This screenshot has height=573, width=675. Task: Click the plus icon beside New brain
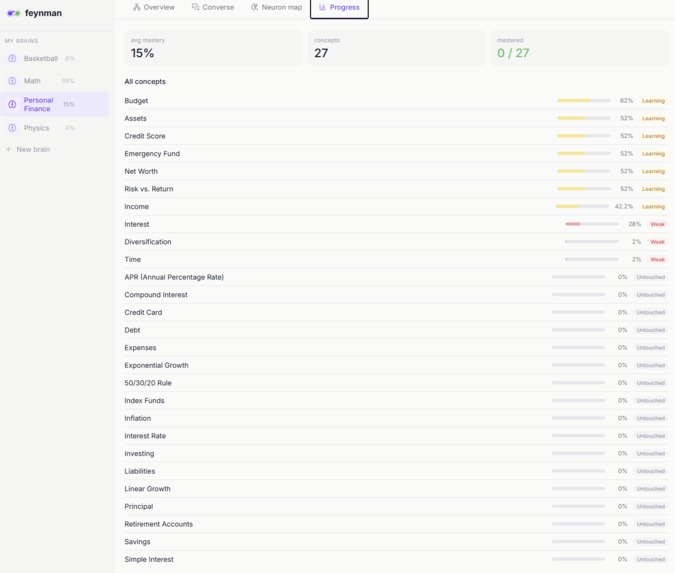(x=8, y=149)
